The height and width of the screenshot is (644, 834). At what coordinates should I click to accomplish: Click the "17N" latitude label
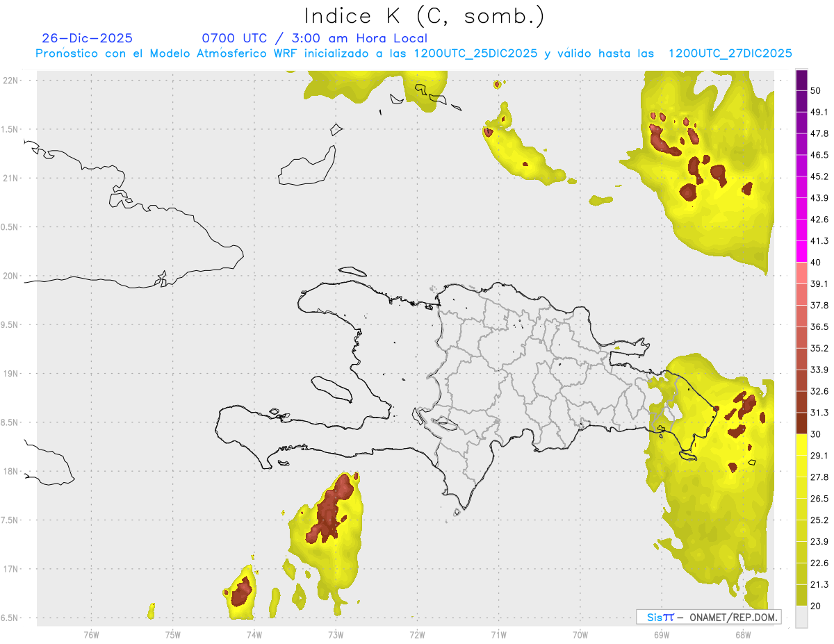10,569
